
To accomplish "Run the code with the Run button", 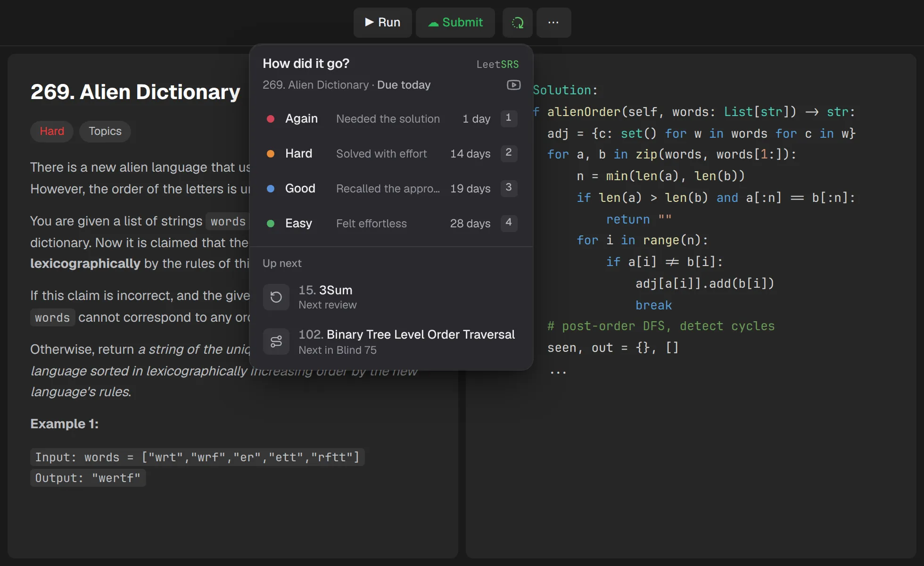I will [x=382, y=22].
